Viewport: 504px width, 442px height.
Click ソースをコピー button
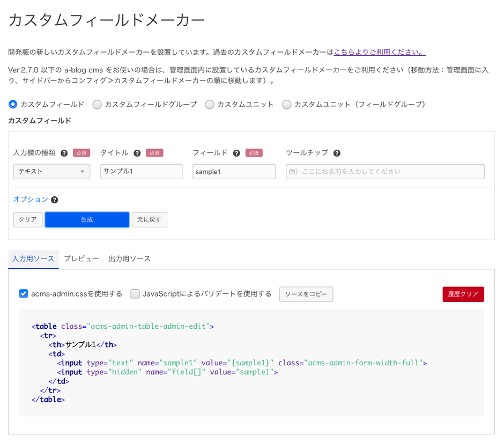coord(306,294)
